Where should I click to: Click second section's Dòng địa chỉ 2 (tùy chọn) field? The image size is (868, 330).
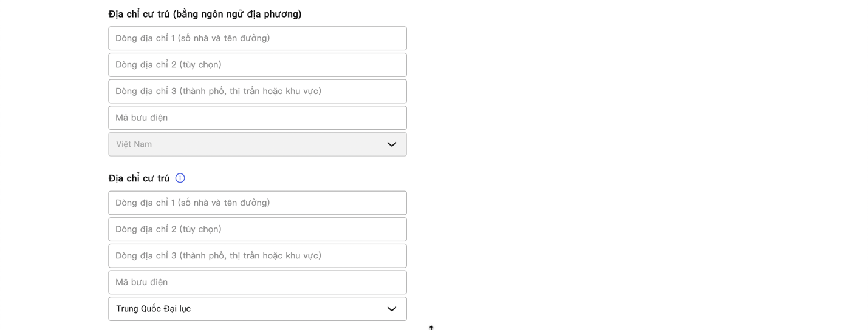(x=257, y=229)
